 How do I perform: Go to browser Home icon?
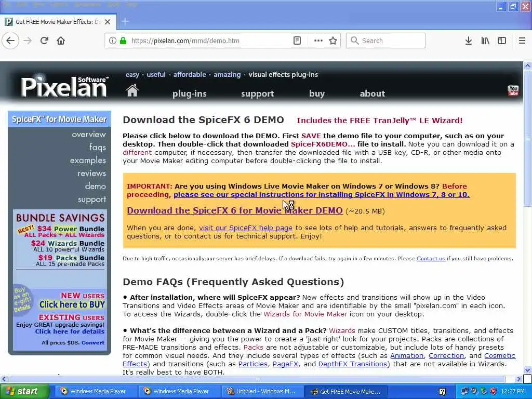pos(61,41)
